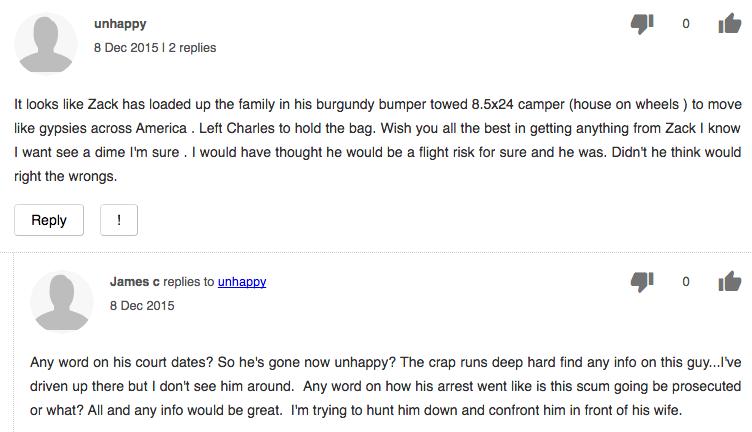Click the bold unhappy username heading
The width and height of the screenshot is (752, 432).
pos(120,23)
